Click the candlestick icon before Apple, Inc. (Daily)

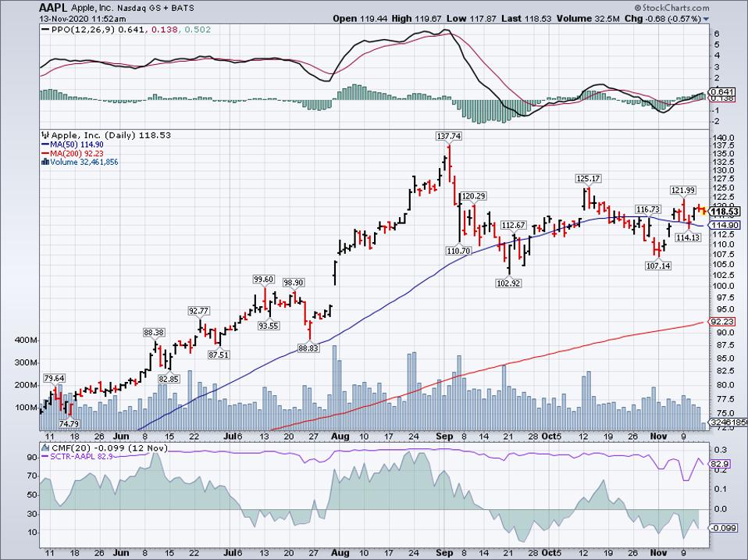tap(45, 135)
